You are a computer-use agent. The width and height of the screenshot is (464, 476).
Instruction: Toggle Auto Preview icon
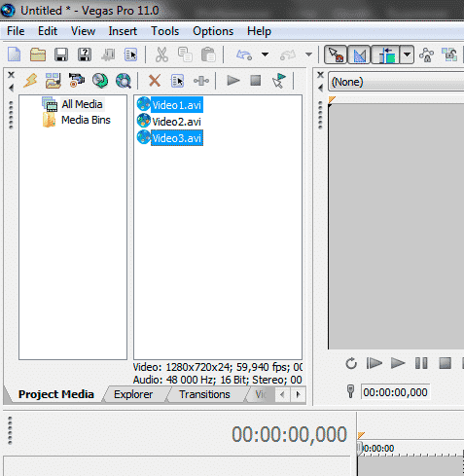tap(279, 81)
